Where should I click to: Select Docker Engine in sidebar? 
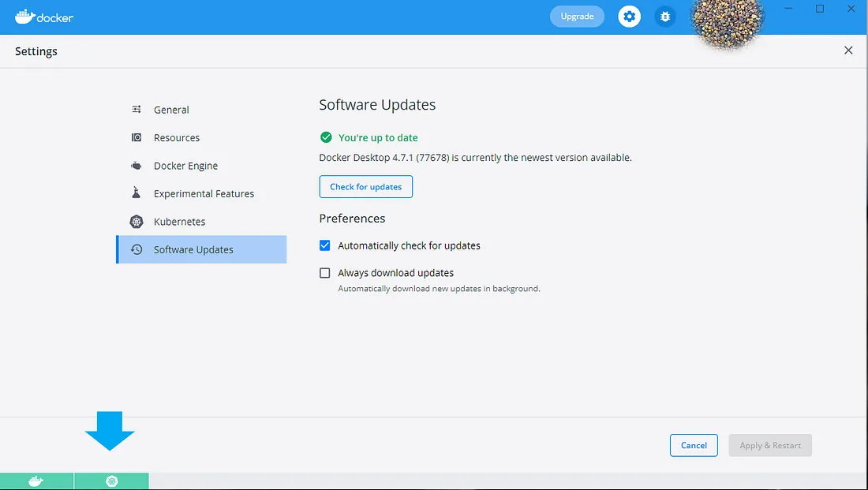[x=201, y=166]
